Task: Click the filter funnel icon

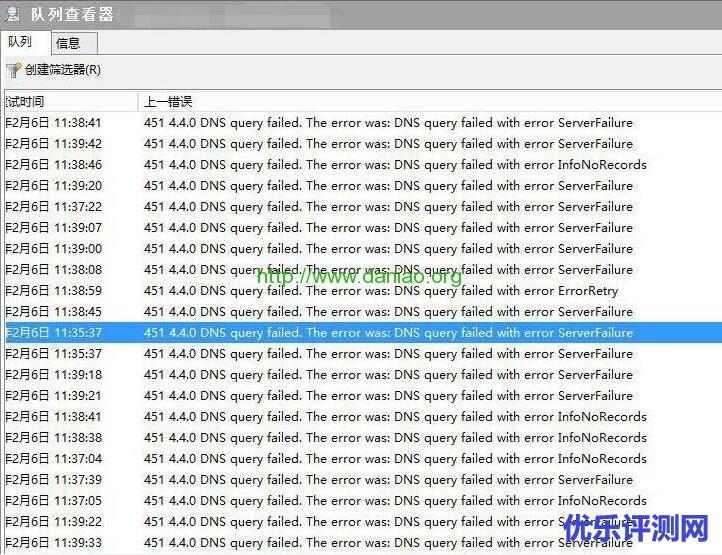Action: click(13, 70)
